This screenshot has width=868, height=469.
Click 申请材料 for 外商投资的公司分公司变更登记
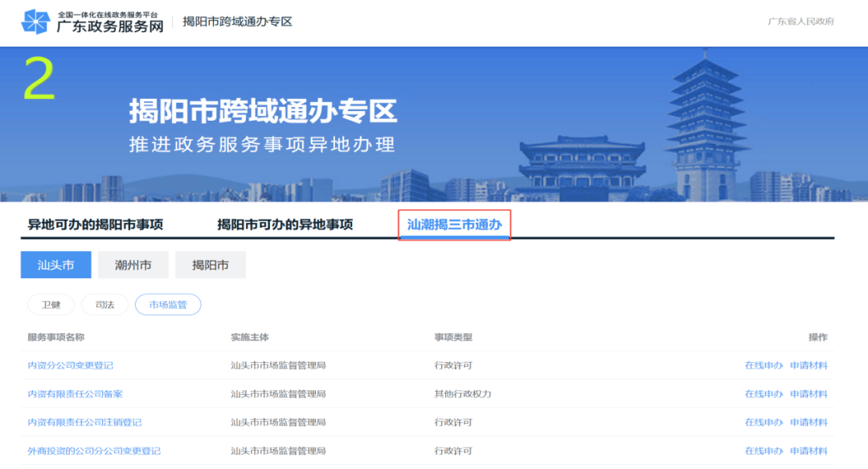[x=809, y=450]
